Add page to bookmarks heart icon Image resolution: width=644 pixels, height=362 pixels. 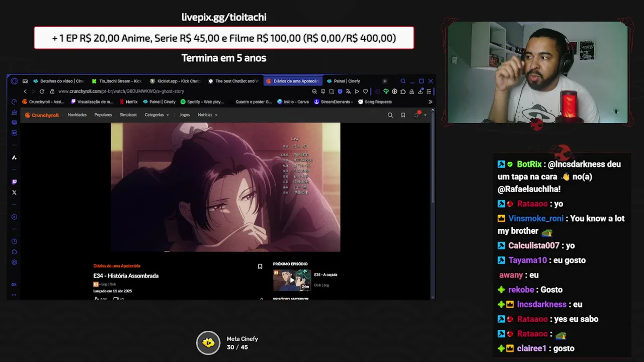pyautogui.click(x=365, y=92)
